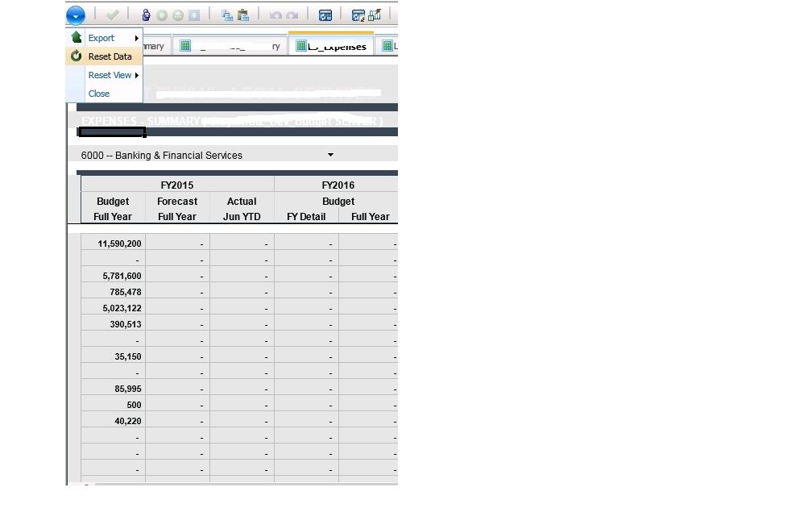Click the Full Year header under FY2016 Budget
Image resolution: width=812 pixels, height=508 pixels.
click(370, 217)
